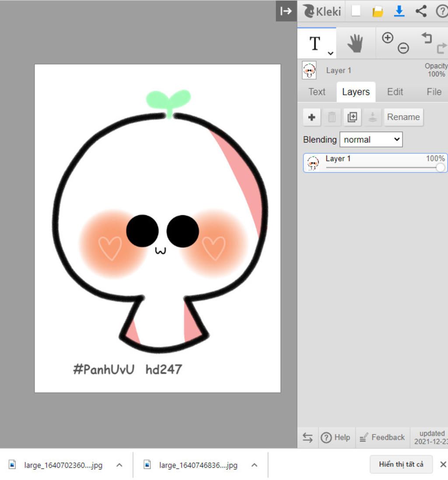Open the Help button at bottom

[x=336, y=438]
